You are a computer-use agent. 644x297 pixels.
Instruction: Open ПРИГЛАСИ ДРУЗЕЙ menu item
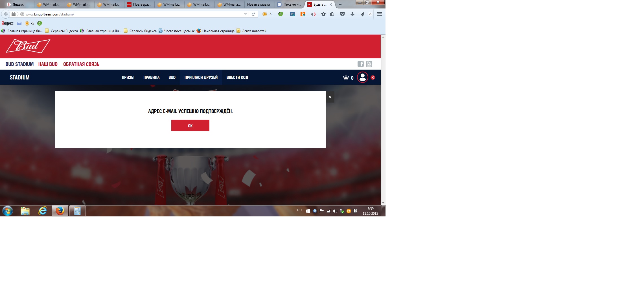(x=201, y=77)
